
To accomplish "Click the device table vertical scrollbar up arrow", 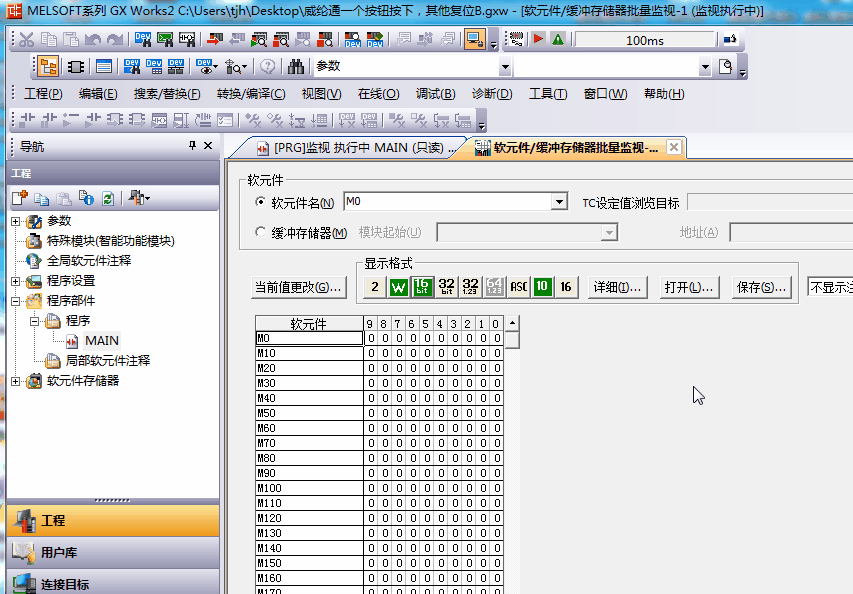I will (512, 323).
